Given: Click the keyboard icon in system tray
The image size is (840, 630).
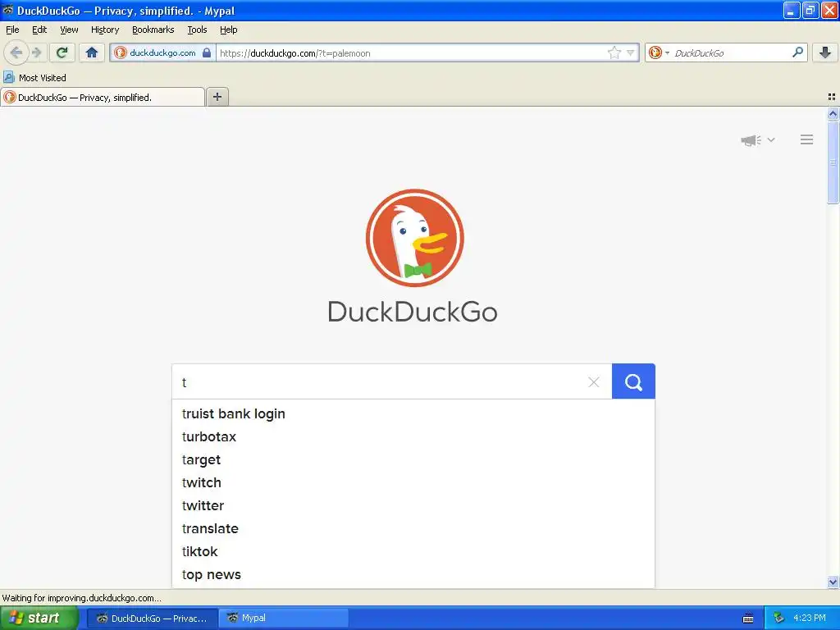Looking at the screenshot, I should pyautogui.click(x=748, y=619).
